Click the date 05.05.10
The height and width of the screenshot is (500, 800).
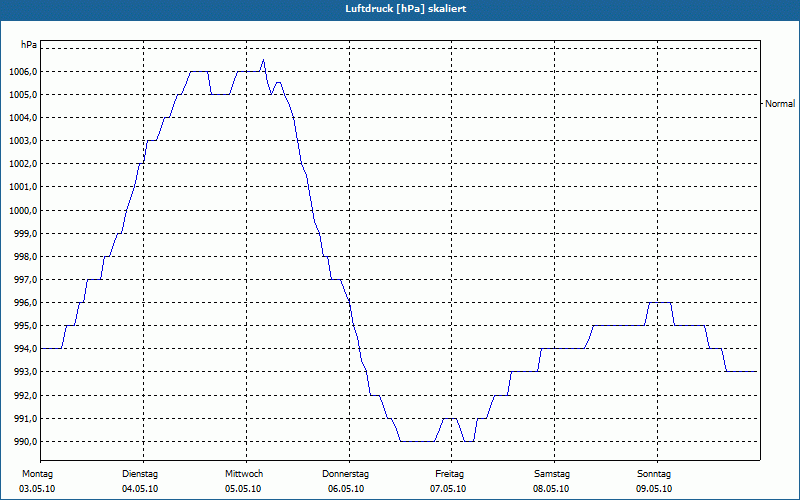(x=243, y=489)
